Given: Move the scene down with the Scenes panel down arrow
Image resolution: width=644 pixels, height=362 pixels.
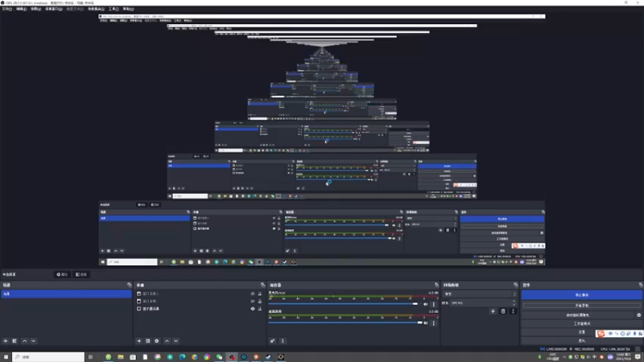Looking at the screenshot, I should [33, 341].
